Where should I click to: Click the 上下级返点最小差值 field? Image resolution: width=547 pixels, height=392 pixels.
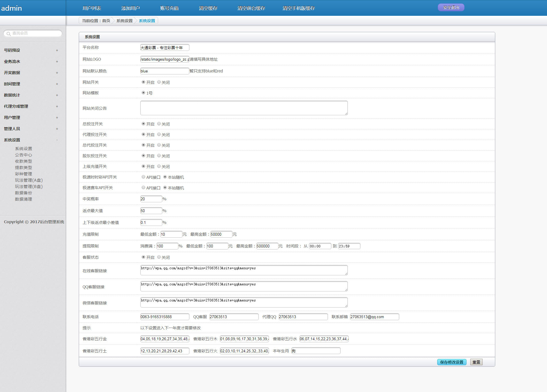coord(151,222)
